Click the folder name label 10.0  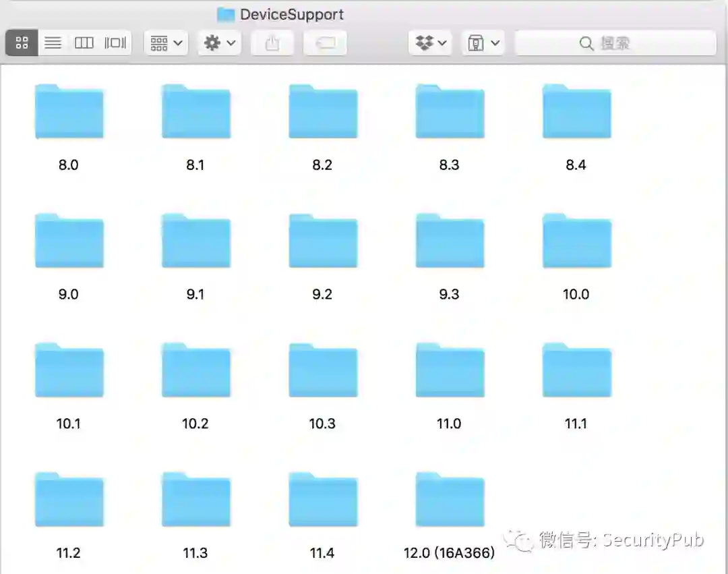click(x=576, y=294)
